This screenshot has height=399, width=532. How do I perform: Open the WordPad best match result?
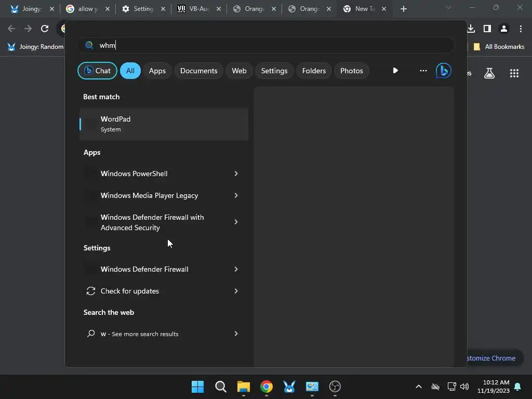pyautogui.click(x=164, y=124)
